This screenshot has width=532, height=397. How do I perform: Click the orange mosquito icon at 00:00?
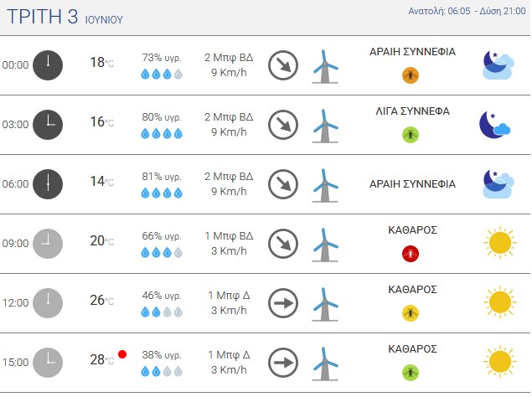pyautogui.click(x=411, y=75)
